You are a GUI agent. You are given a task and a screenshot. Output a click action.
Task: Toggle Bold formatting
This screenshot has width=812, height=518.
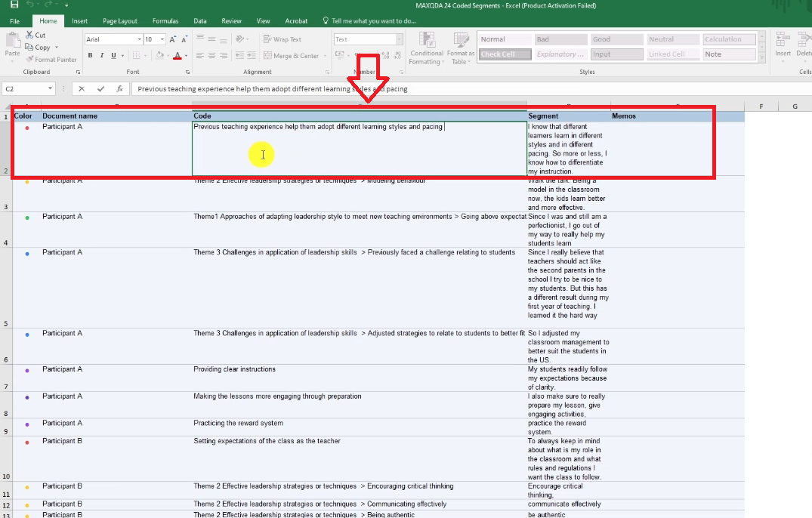pyautogui.click(x=90, y=55)
